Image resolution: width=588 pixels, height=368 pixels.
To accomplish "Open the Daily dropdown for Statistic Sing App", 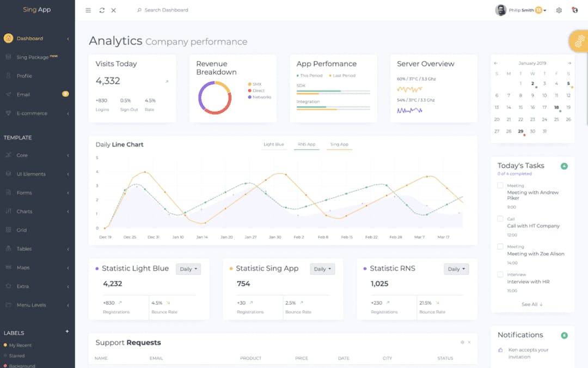I will point(322,269).
